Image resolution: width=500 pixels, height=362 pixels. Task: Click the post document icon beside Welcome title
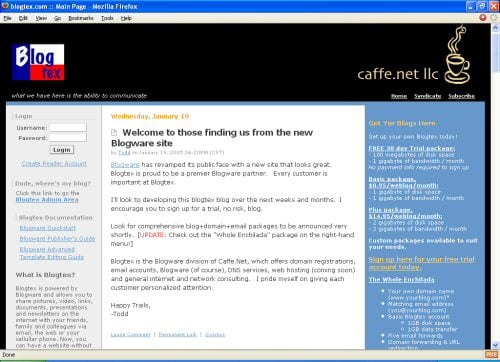(x=114, y=133)
